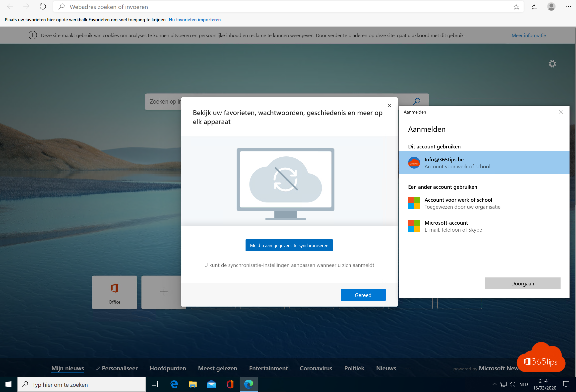The width and height of the screenshot is (576, 392).
Task: Select the Info@365tips.be account
Action: click(484, 163)
